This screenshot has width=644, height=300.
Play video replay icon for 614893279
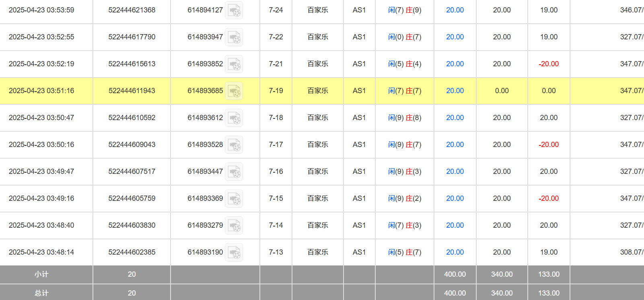coord(234,226)
